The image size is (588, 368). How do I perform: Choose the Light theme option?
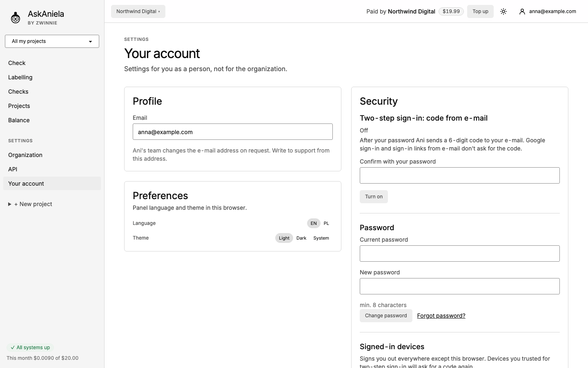click(284, 238)
